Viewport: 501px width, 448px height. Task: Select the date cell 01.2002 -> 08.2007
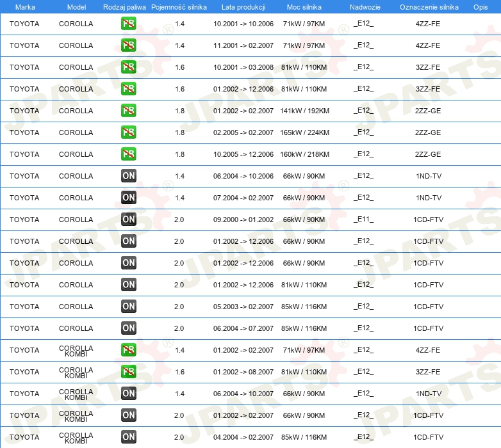coord(243,372)
